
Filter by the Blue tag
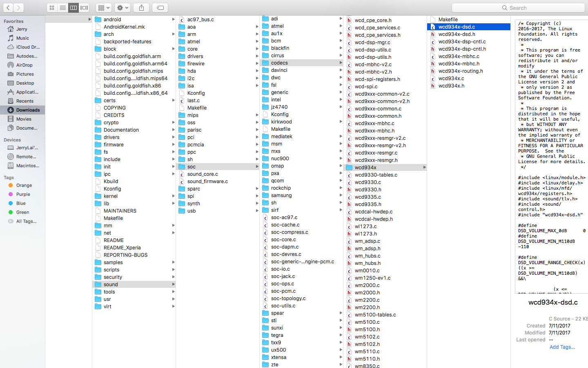tap(22, 203)
